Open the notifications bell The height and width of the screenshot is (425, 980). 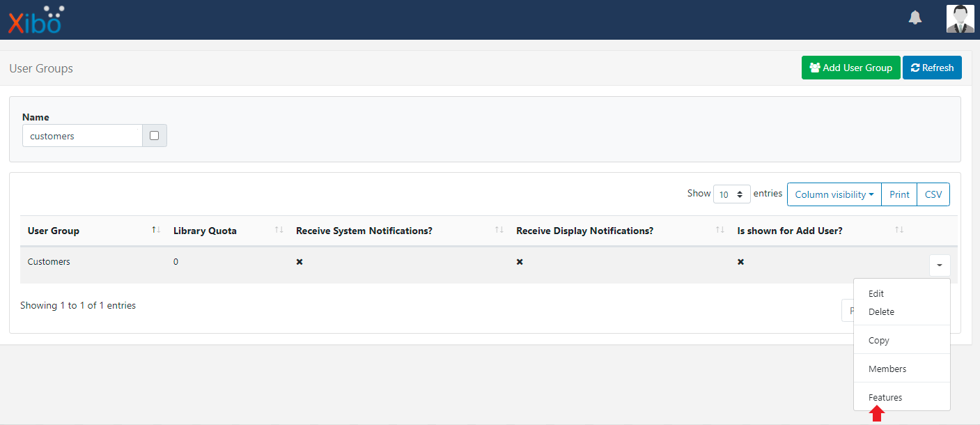point(915,17)
